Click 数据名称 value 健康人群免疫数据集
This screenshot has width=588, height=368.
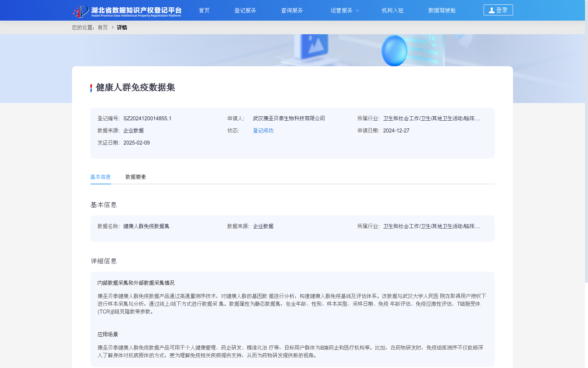coord(146,226)
